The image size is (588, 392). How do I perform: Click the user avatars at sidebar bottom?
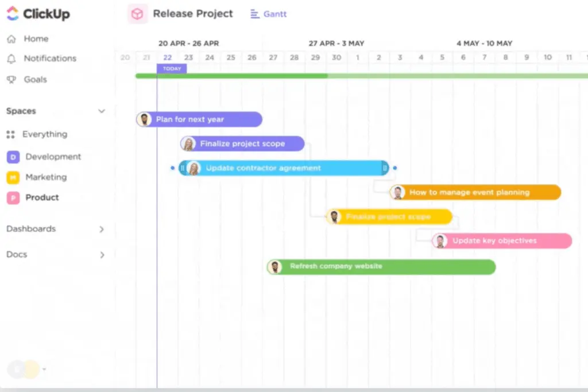(24, 369)
